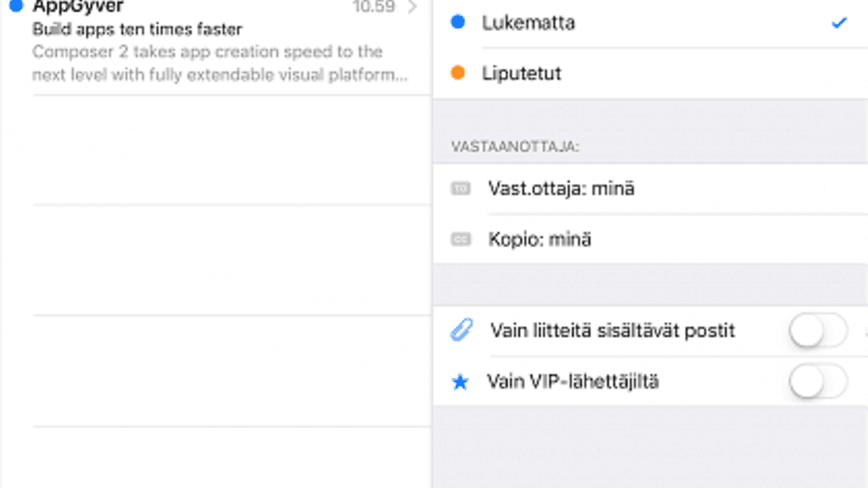Open the AppGyver sender name
868x488 pixels.
(78, 7)
